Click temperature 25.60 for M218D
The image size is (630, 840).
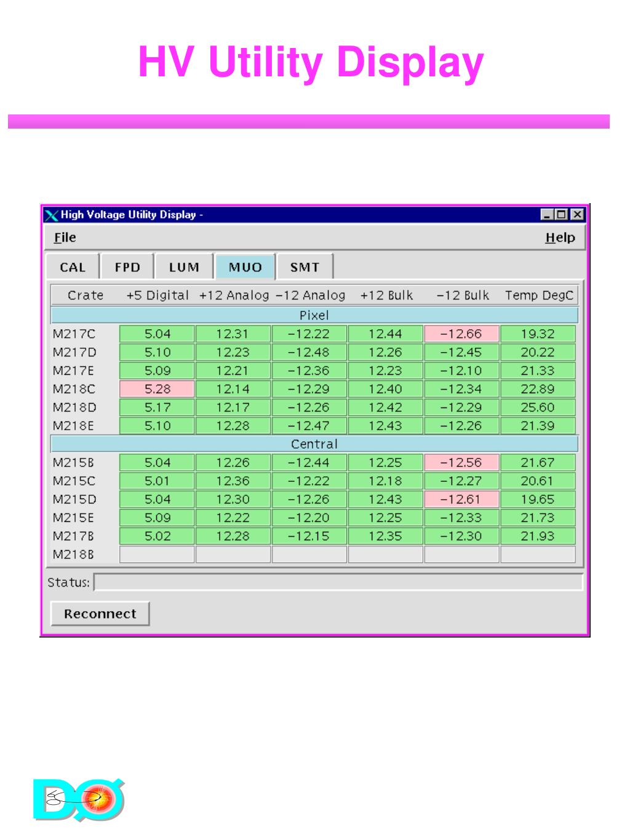[x=538, y=407]
